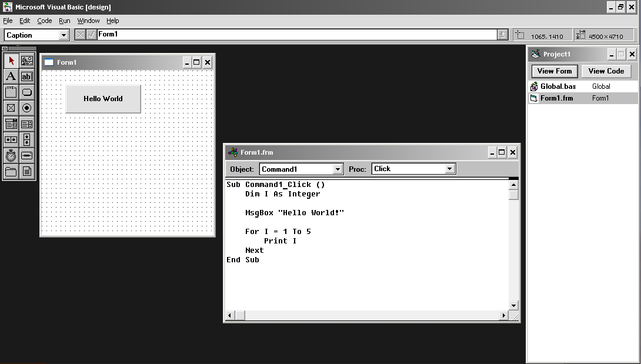Click the code window scroll down arrow
Image resolution: width=641 pixels, height=364 pixels.
513,305
